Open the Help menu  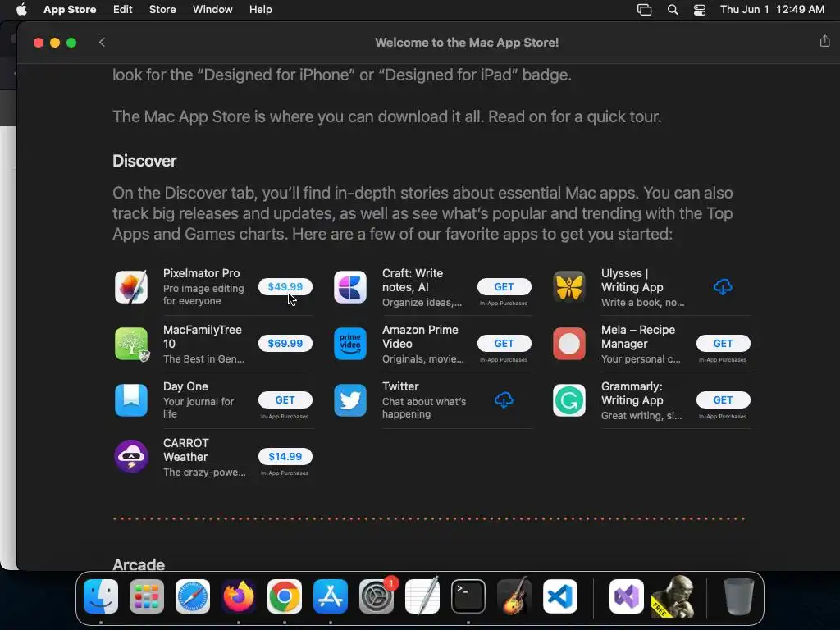tap(260, 10)
